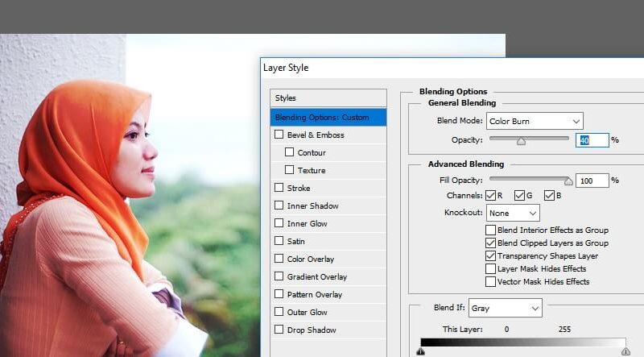
Task: Check the Inner Glow box
Action: click(x=279, y=223)
